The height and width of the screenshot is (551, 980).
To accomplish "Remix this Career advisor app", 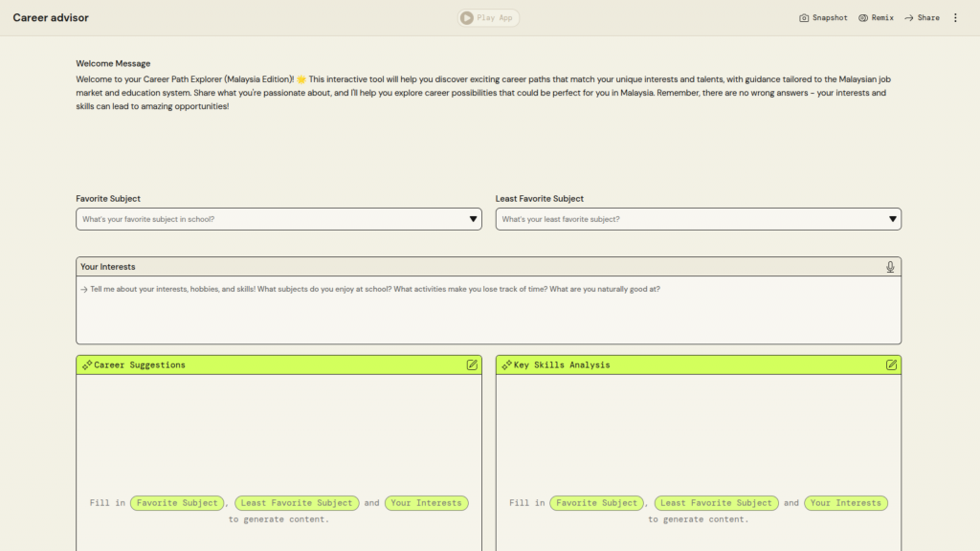I will tap(876, 18).
